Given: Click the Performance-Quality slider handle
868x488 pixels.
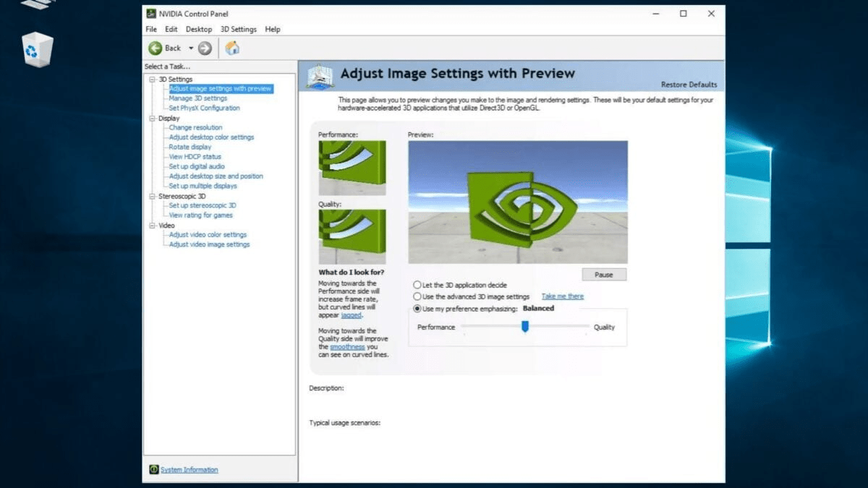Looking at the screenshot, I should click(525, 327).
